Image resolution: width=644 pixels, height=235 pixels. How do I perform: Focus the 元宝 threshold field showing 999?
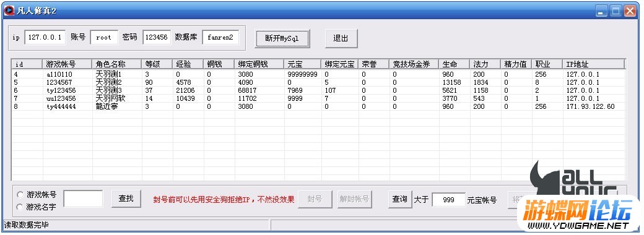(x=449, y=200)
